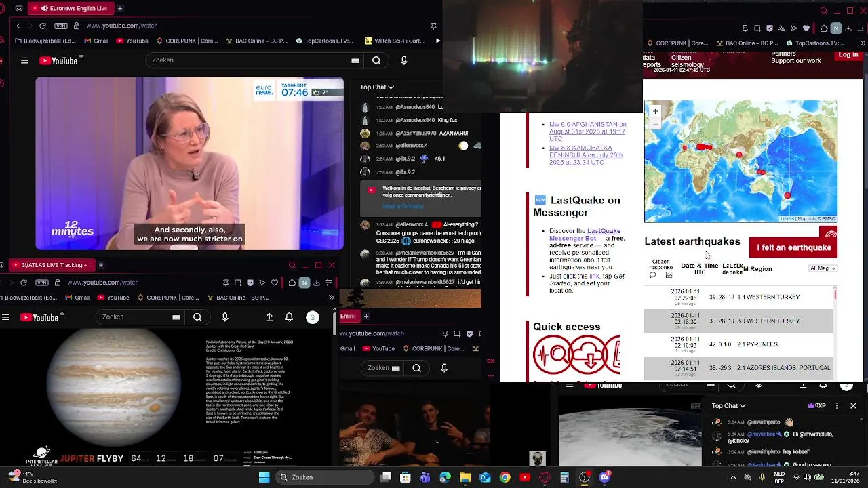
Task: Open downloads in the 3I/ATLAS browser toolbar
Action: click(x=317, y=283)
